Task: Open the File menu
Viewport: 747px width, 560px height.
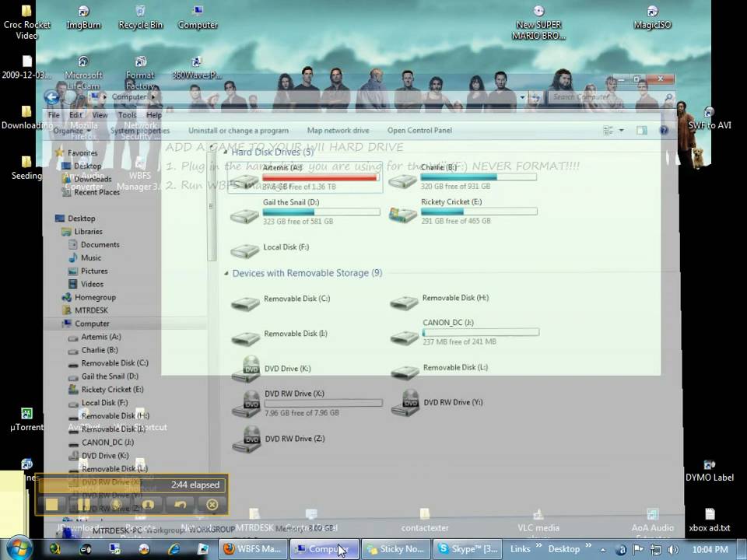Action: point(54,115)
